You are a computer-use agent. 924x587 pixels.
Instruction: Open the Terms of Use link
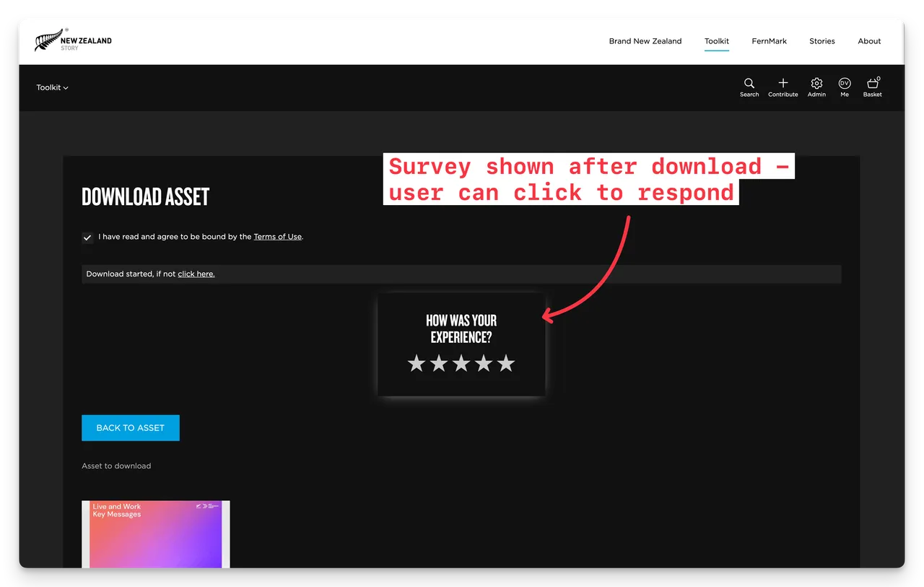[x=277, y=237]
